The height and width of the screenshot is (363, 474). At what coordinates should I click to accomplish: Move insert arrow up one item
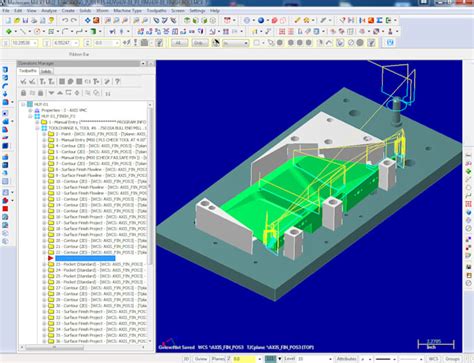tap(60, 93)
